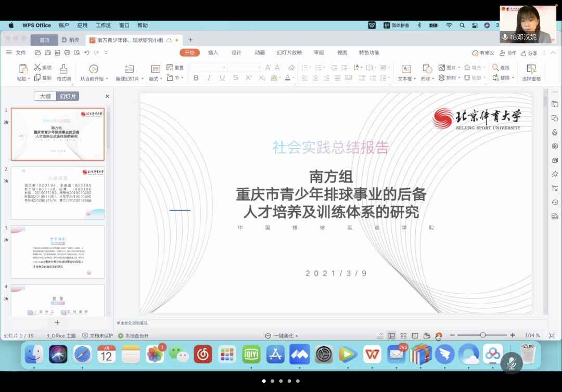The width and height of the screenshot is (562, 392).
Task: Toggle Bold formatting
Action: [196, 78]
